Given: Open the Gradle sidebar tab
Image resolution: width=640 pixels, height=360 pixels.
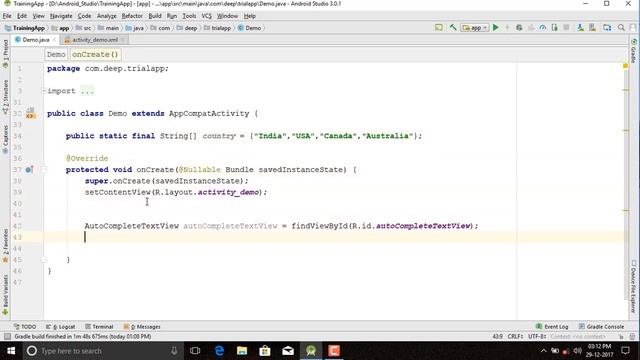Looking at the screenshot, I should pos(634,51).
